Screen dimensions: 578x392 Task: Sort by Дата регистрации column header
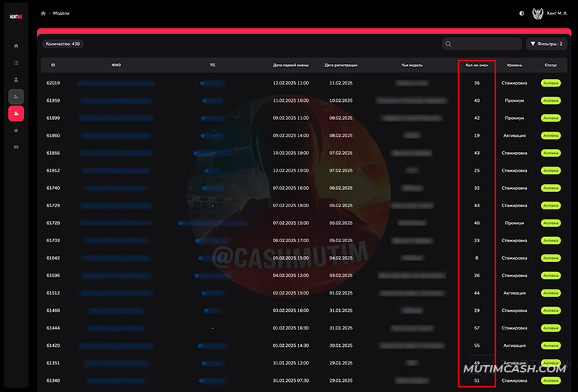[x=340, y=65]
